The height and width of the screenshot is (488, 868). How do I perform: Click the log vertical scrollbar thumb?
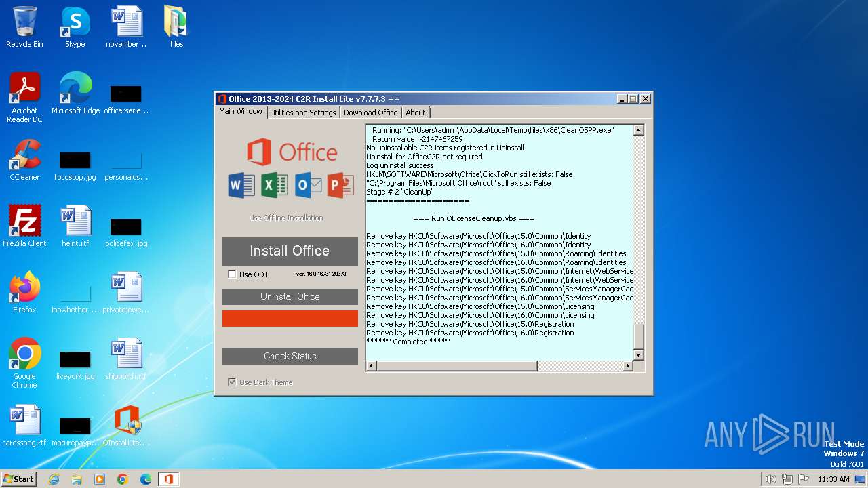tap(638, 336)
